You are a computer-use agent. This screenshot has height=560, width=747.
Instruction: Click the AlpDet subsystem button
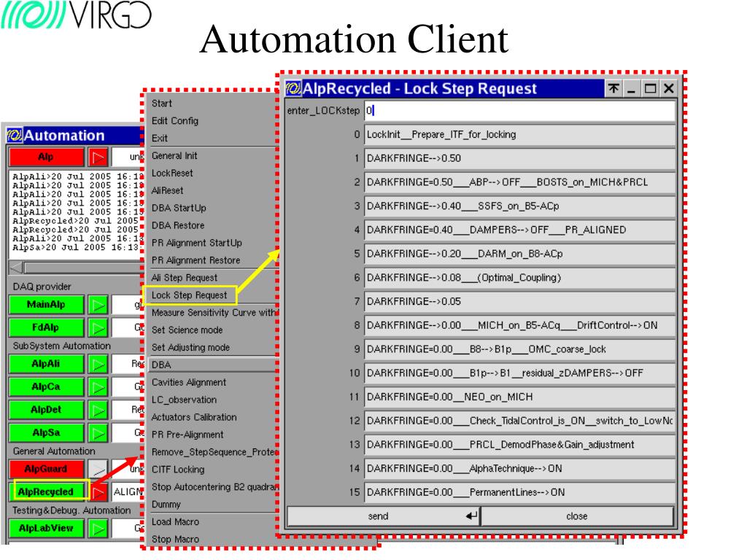click(x=46, y=410)
